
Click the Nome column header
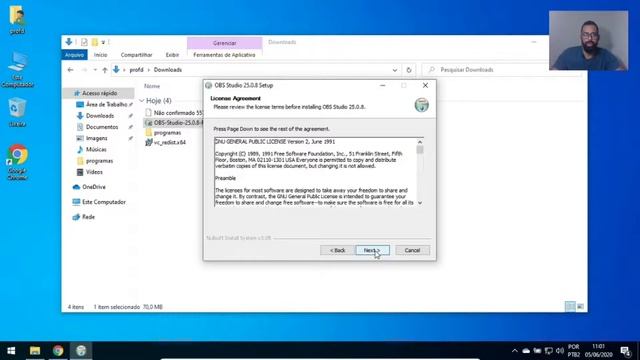(x=152, y=86)
